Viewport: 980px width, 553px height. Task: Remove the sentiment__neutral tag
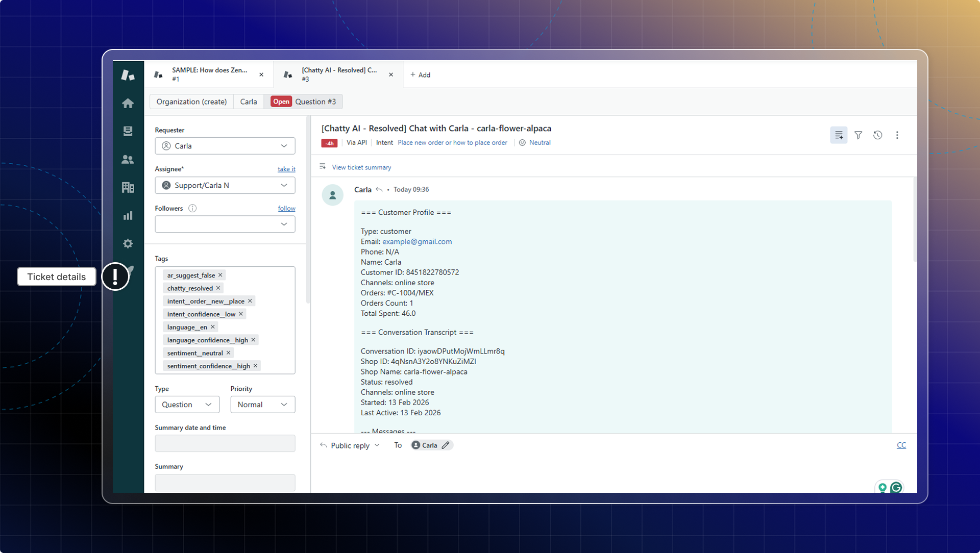pyautogui.click(x=229, y=353)
